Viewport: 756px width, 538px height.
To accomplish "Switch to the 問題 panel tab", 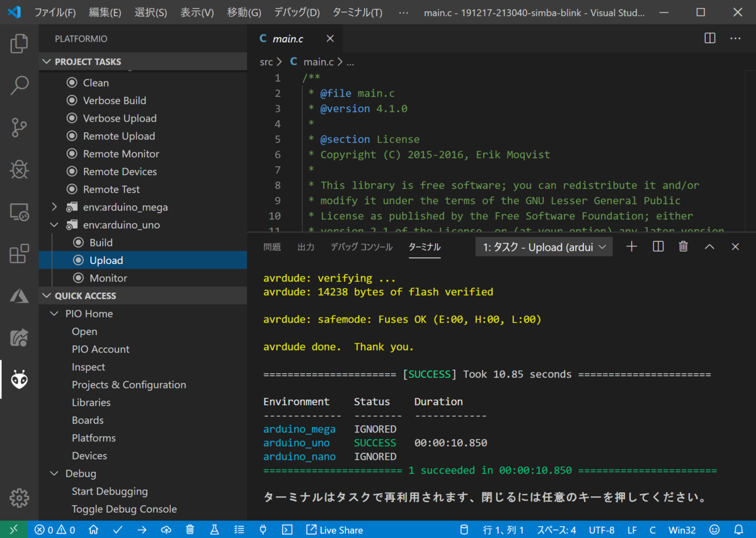I will [x=272, y=247].
